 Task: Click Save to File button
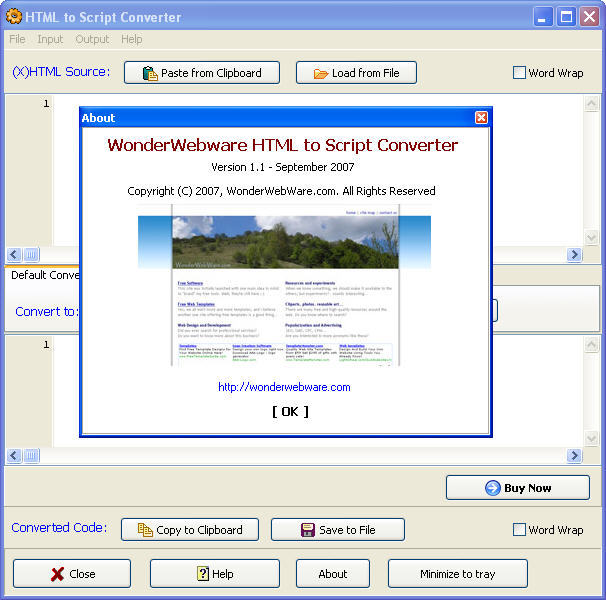pyautogui.click(x=338, y=530)
